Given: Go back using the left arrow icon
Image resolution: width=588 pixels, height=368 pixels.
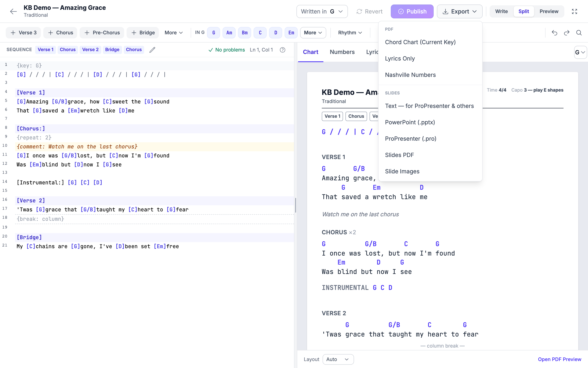Looking at the screenshot, I should pos(13,11).
